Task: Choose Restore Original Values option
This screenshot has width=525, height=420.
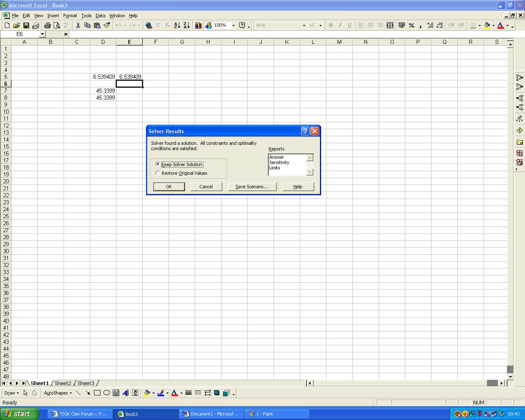Action: pyautogui.click(x=158, y=173)
